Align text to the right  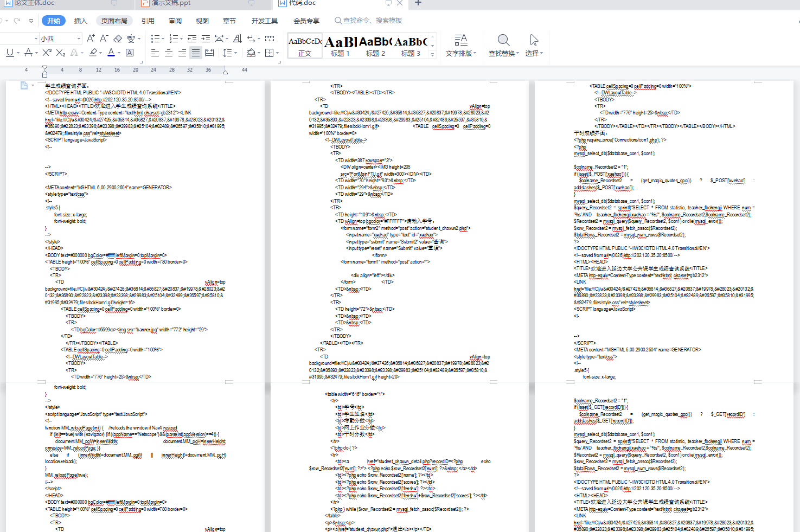pyautogui.click(x=182, y=53)
